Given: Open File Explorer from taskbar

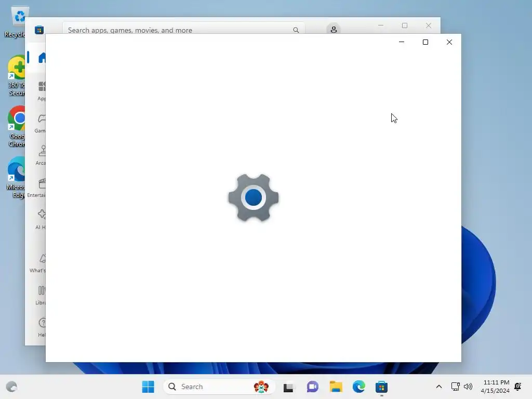Looking at the screenshot, I should coord(336,387).
